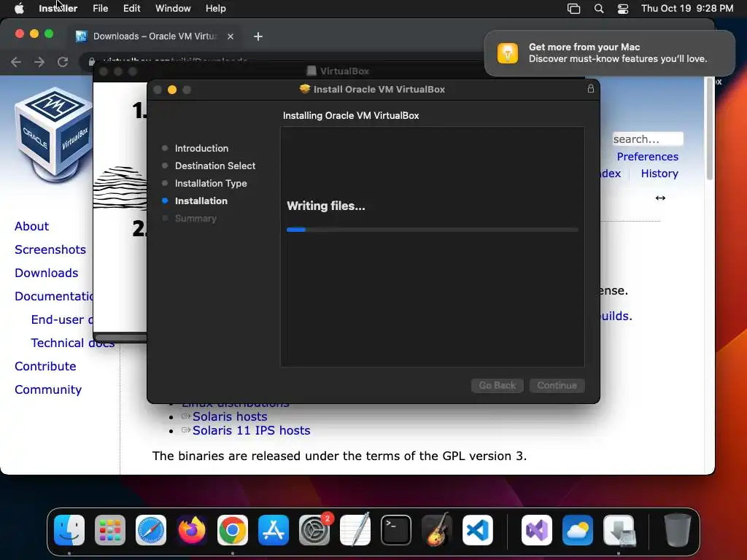Click the VirtualBox logo on the webpage
The image size is (747, 560).
click(53, 135)
